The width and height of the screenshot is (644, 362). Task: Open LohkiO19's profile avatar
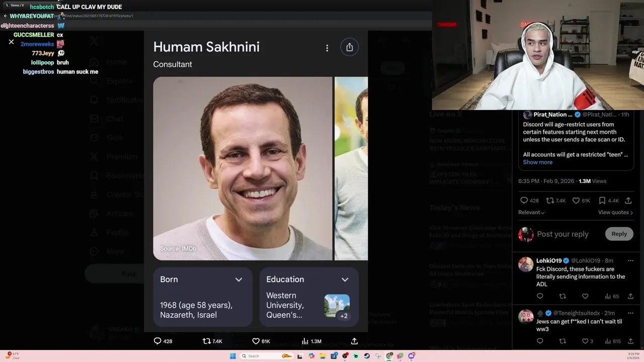point(526,264)
